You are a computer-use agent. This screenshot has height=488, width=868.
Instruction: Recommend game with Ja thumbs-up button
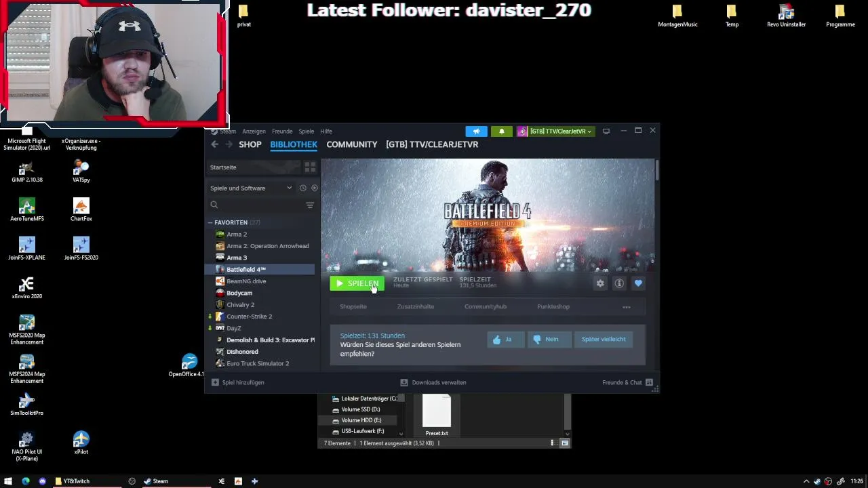[506, 339]
